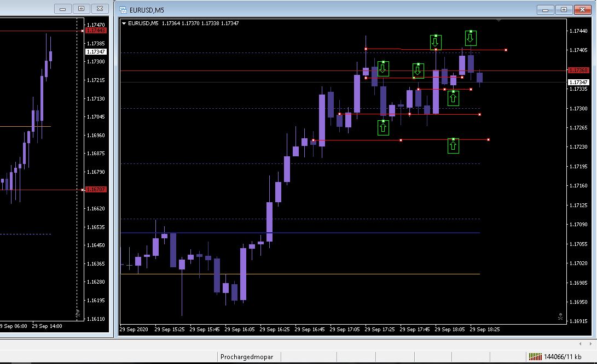The width and height of the screenshot is (597, 364).
Task: Select the rightmost down arrow above 1.17405 line
Action: (x=471, y=38)
